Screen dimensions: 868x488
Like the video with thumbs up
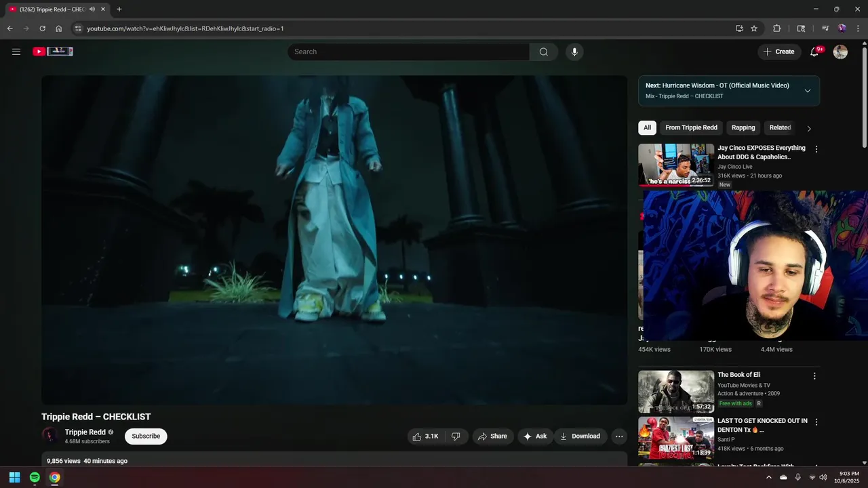tap(427, 436)
